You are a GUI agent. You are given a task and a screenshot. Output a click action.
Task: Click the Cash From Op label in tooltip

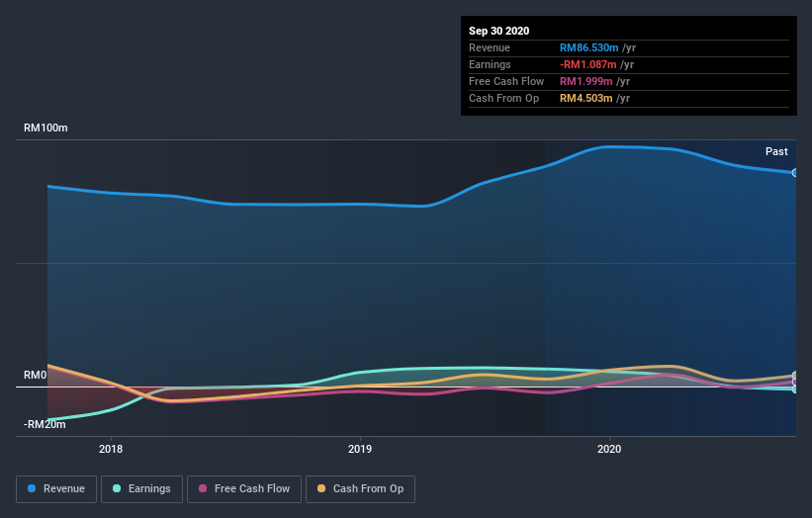(x=503, y=98)
